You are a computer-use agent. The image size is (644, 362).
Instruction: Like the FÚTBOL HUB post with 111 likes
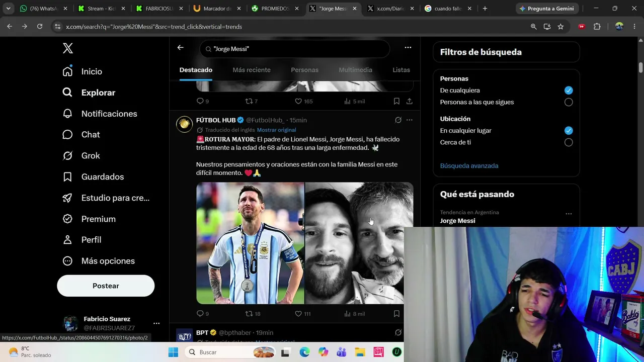(x=303, y=314)
